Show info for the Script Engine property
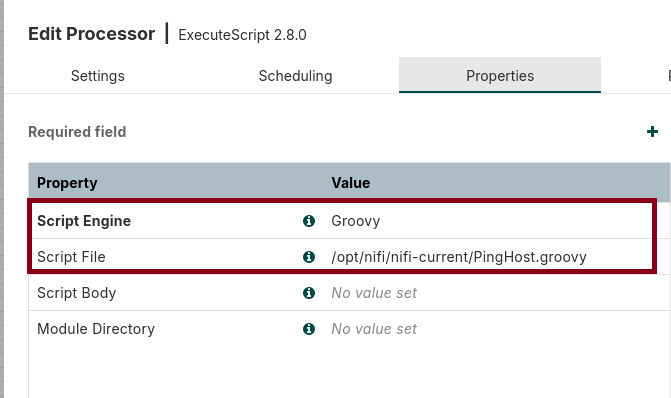 (309, 221)
